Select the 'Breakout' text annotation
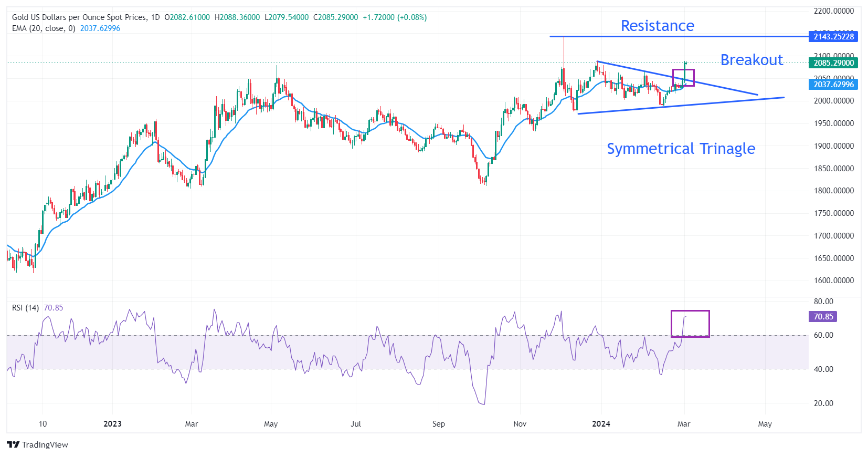 751,60
